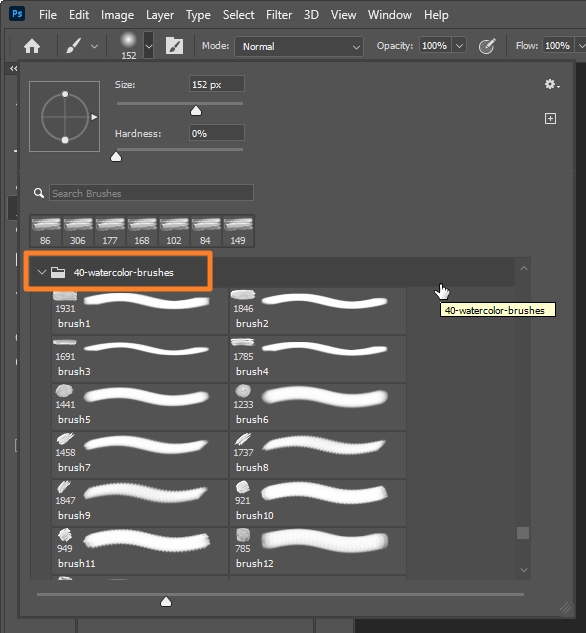Screen dimensions: 586x633
Task: Create new brush preset plus icon
Action: pos(550,119)
